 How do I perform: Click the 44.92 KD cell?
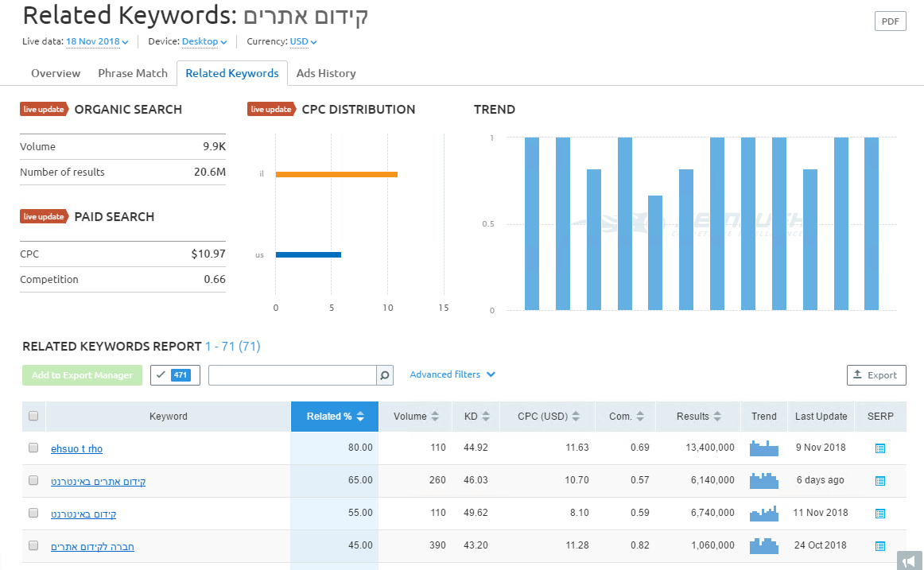(476, 448)
